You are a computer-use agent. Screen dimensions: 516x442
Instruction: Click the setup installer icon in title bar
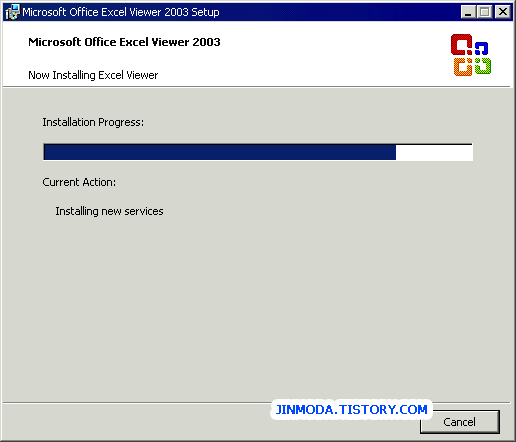pos(13,12)
